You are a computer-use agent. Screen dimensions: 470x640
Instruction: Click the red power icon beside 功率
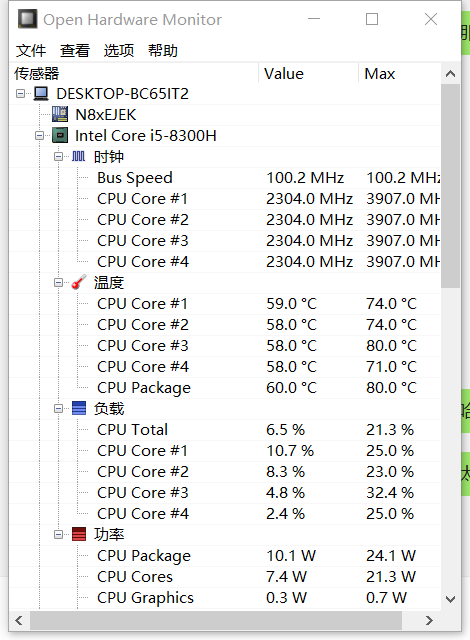pos(79,534)
